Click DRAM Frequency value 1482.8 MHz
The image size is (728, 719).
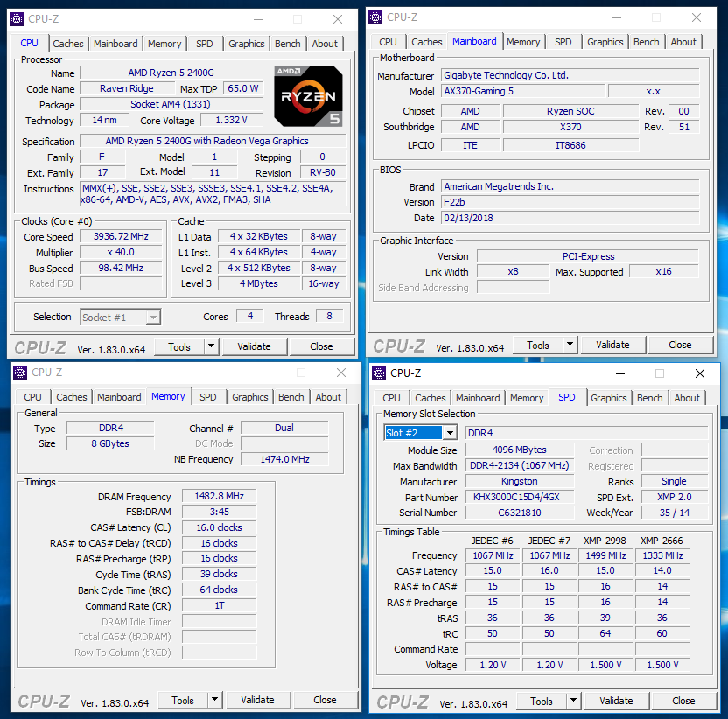pos(219,496)
